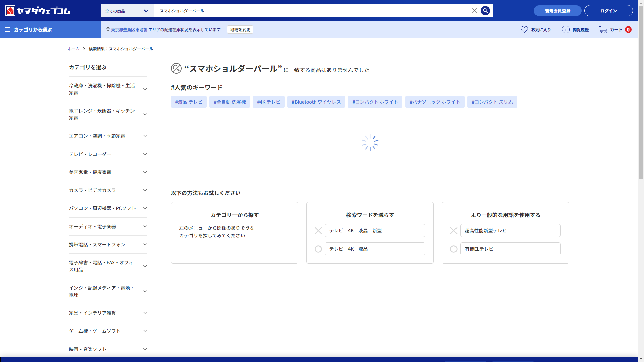Expand テレビ・レコーダー category
Viewport: 644px width, 362px height.
(145, 154)
